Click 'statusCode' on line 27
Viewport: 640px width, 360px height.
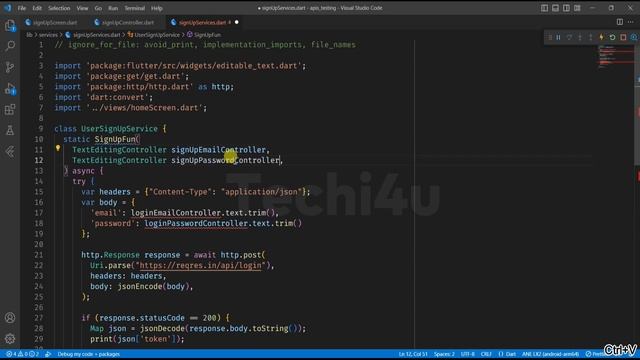(162, 318)
